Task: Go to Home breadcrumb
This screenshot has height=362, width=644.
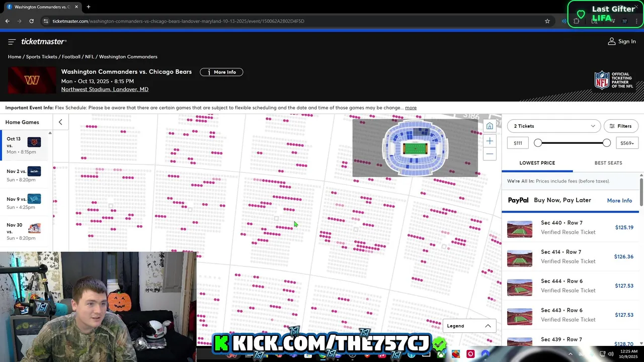Action: click(15, 57)
